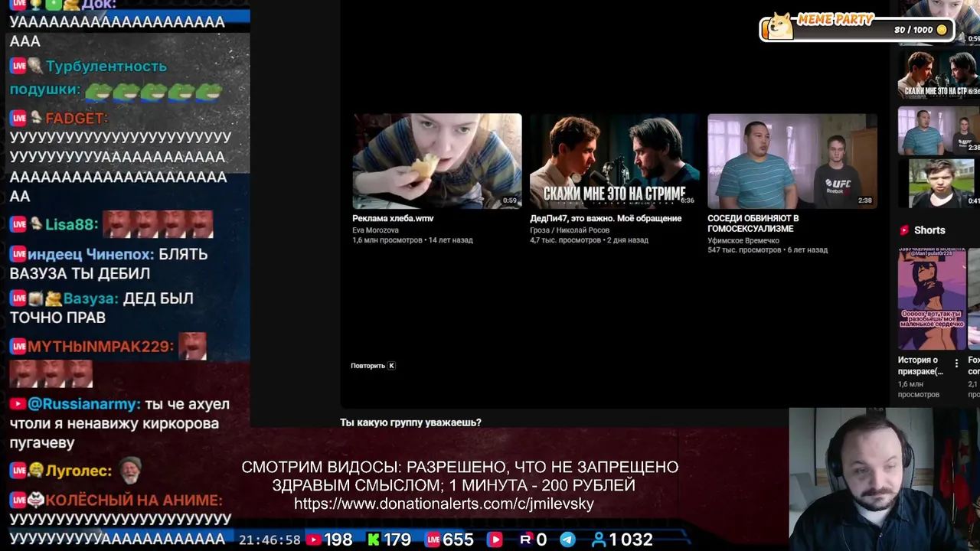Open the "Уфимское Времечко" channel link

[x=743, y=240]
